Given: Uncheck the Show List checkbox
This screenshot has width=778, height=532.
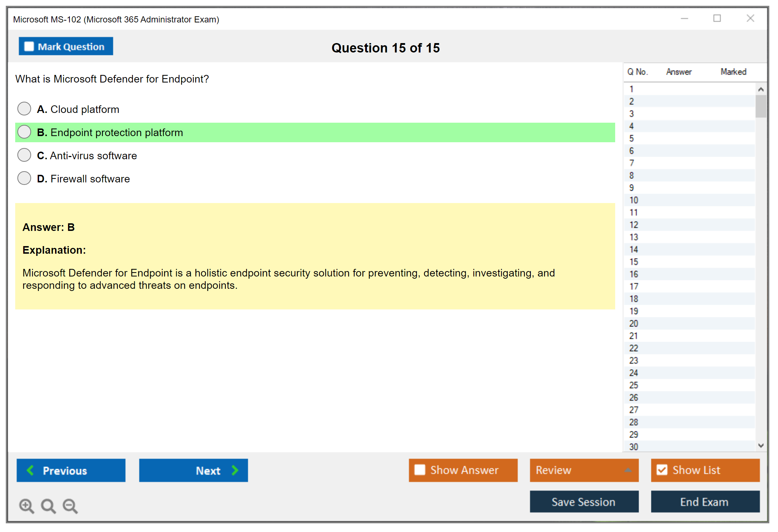Looking at the screenshot, I should coord(662,470).
